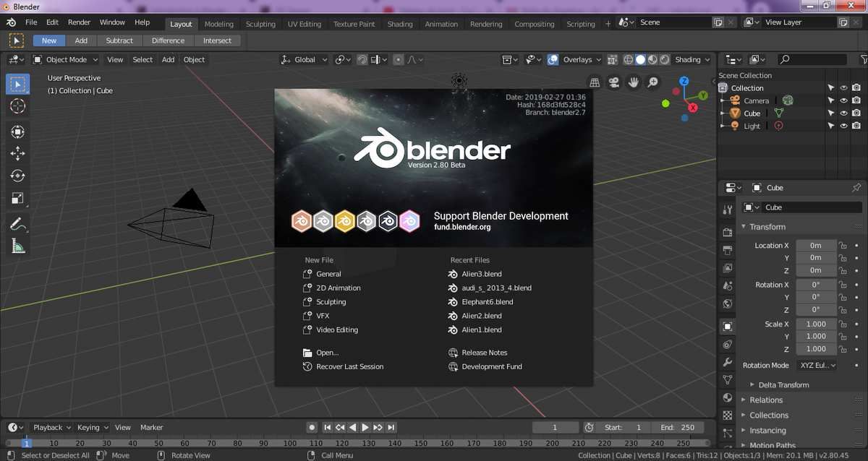Open the Render properties tab icon
The image size is (868, 461).
click(x=728, y=233)
